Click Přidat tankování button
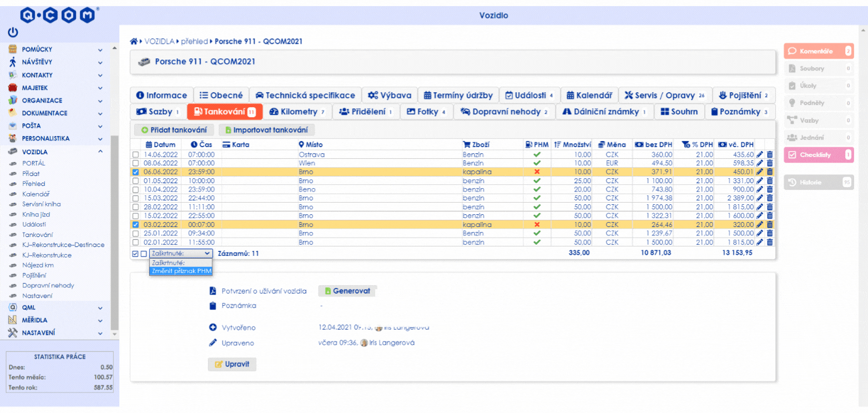The width and height of the screenshot is (868, 413). click(174, 130)
